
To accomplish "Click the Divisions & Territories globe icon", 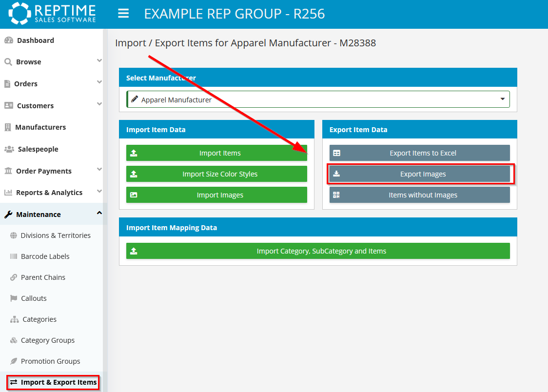I will click(x=14, y=235).
